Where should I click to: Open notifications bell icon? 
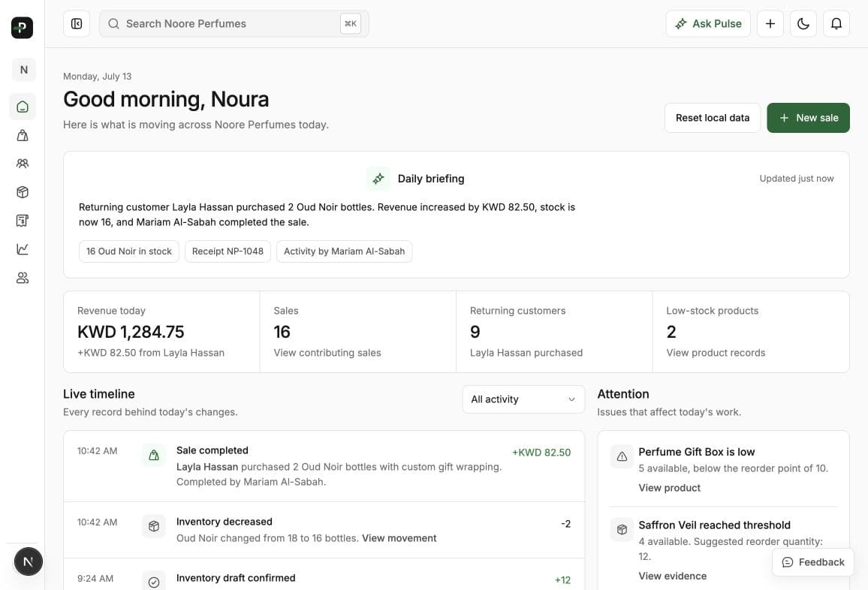click(836, 24)
